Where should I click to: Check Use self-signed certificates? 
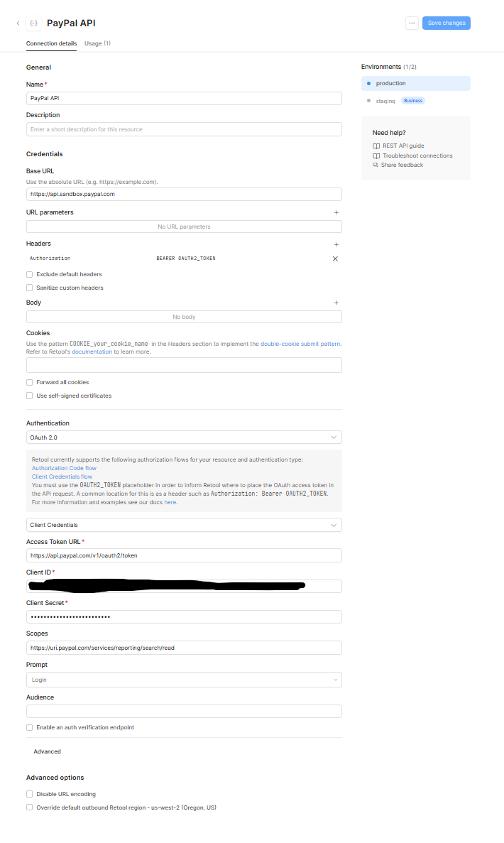(30, 396)
